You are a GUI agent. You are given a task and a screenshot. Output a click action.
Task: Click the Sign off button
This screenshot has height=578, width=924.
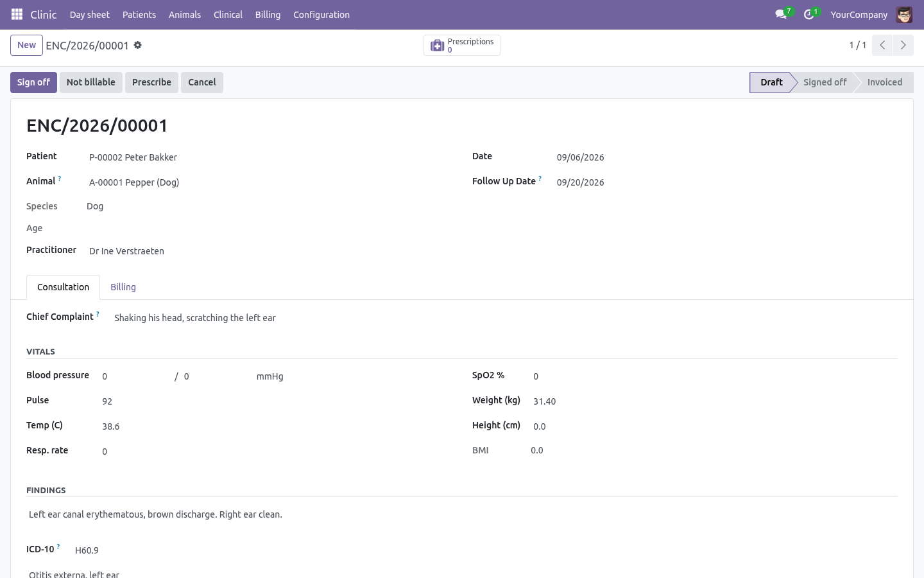click(x=33, y=82)
